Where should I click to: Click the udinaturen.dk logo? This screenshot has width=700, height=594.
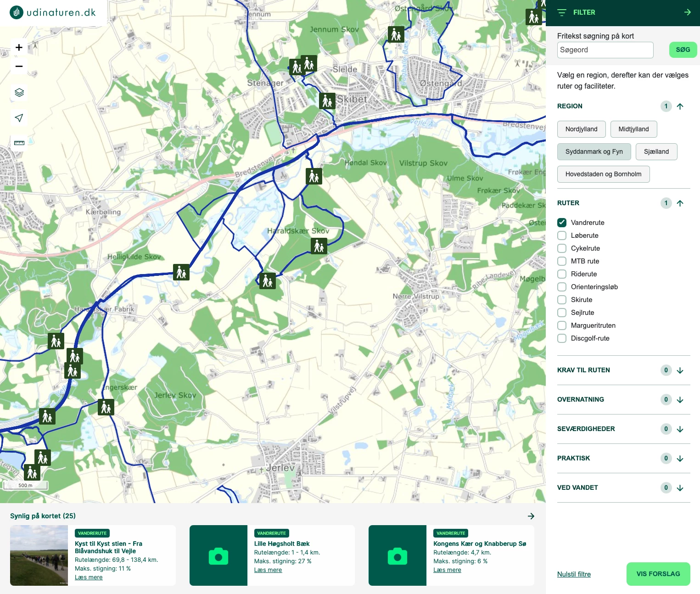53,12
